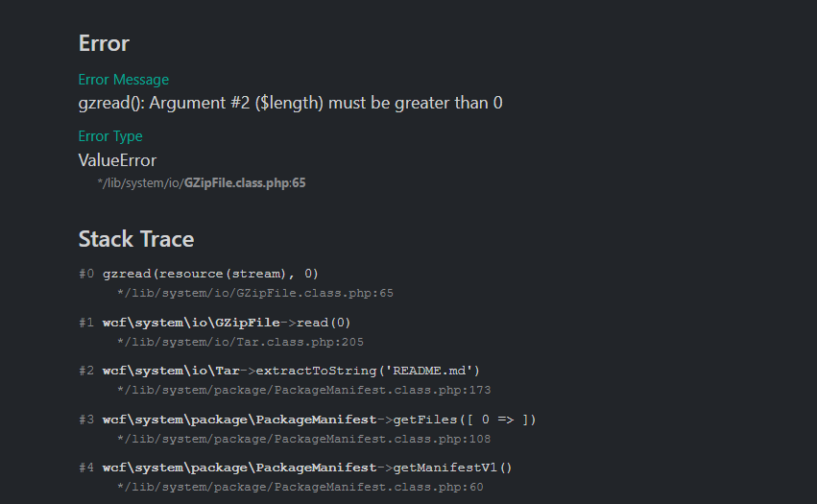Viewport: 817px width, 504px height.
Task: Click the GZipFile.class.php:65 path in frame #0
Action: pos(254,293)
